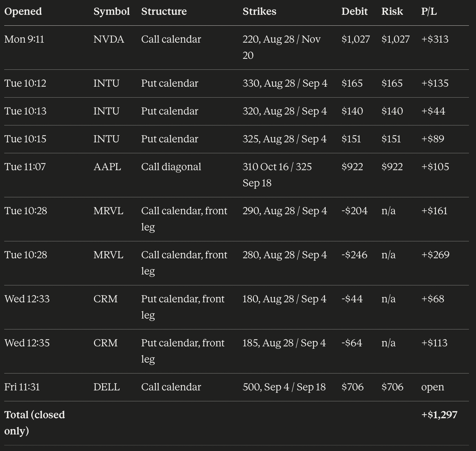This screenshot has height=451, width=476.
Task: Click the +$113 P/L value
Action: click(434, 343)
